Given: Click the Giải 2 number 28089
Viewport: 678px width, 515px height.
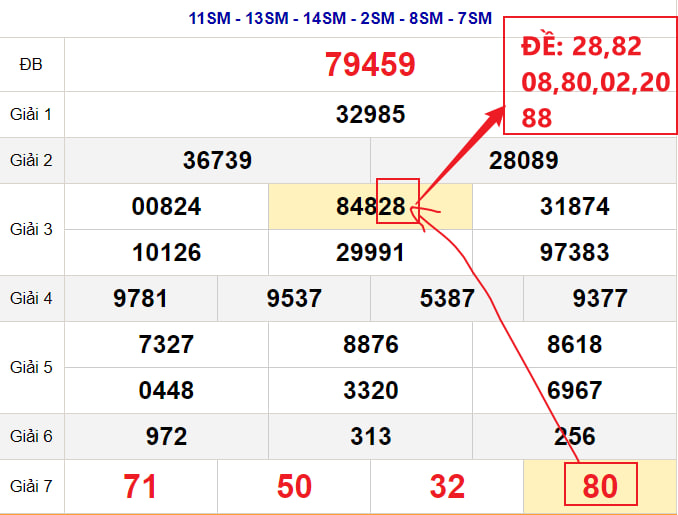Looking at the screenshot, I should pyautogui.click(x=524, y=160).
